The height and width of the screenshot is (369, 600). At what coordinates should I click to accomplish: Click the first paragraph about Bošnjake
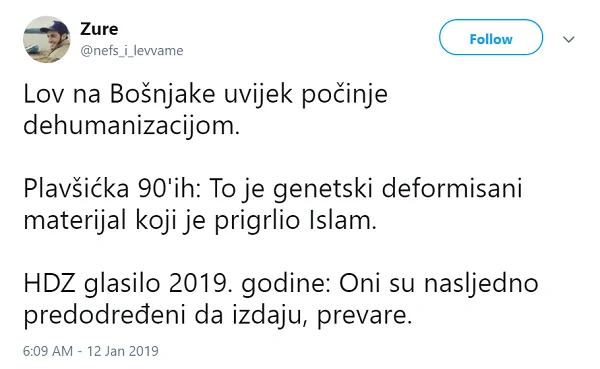205,110
